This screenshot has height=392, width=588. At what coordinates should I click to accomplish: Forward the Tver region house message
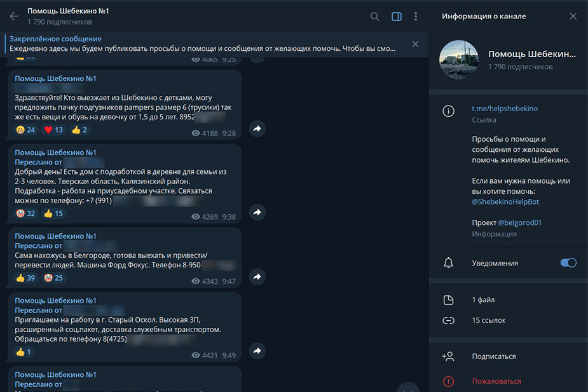[257, 212]
